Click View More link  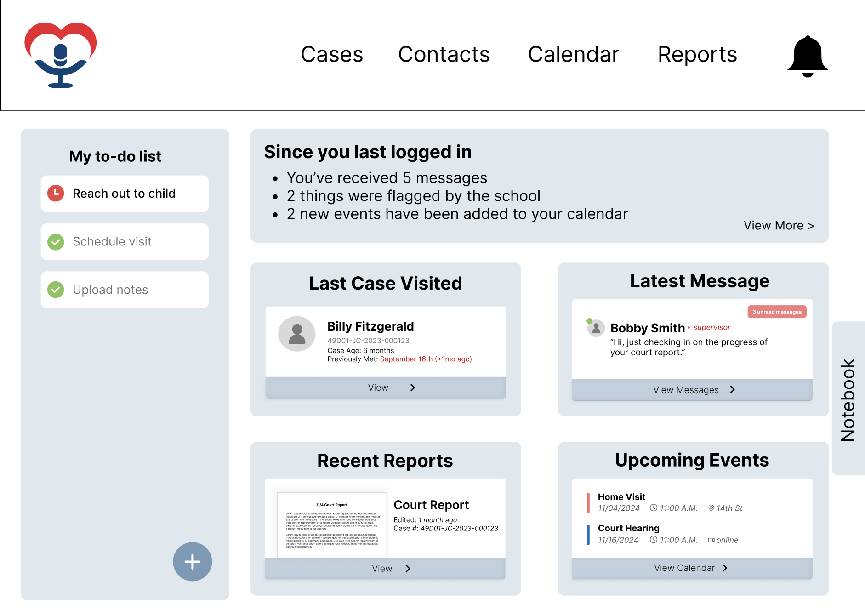779,225
